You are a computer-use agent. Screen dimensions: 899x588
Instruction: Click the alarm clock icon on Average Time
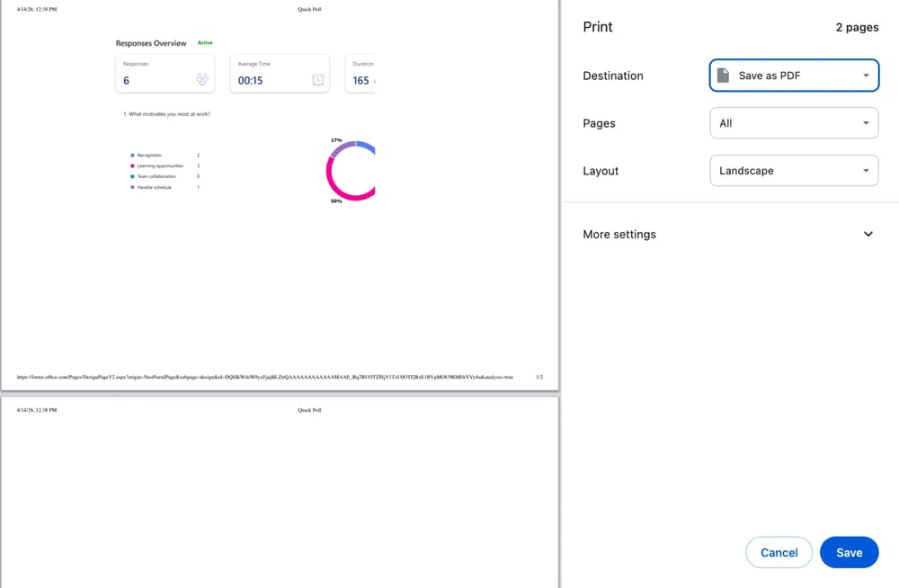click(317, 80)
